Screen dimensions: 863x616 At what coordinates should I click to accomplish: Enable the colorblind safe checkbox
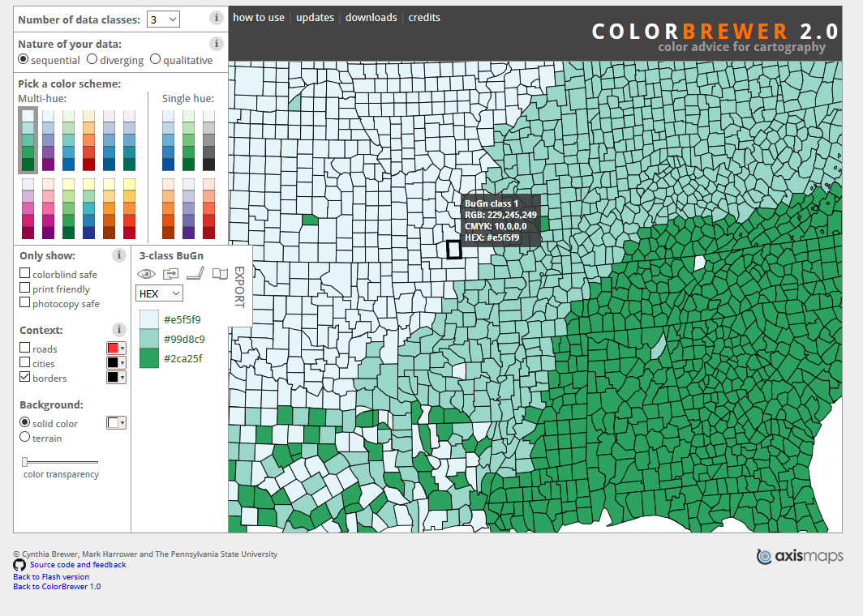coord(24,272)
